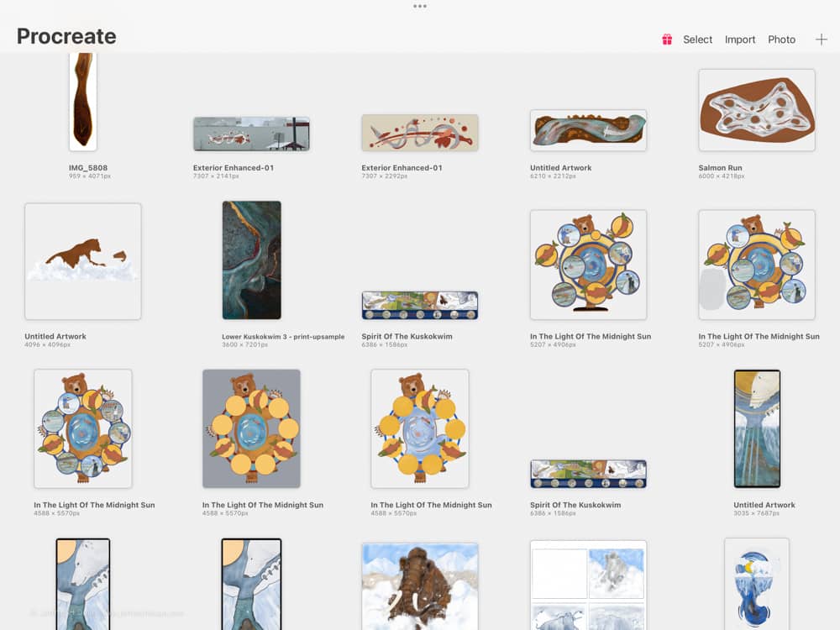Image resolution: width=840 pixels, height=630 pixels.
Task: Open the four-panel mammoth sketch stack thumbnail
Action: [x=588, y=585]
